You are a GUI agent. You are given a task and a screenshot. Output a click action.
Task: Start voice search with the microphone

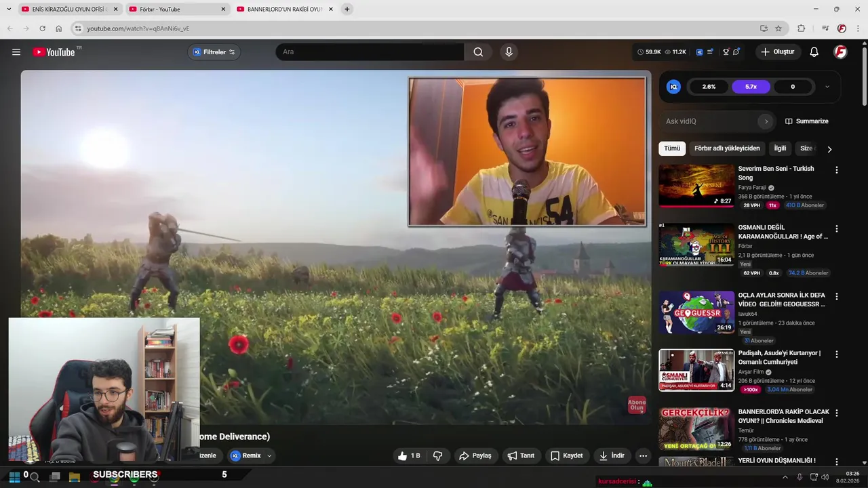point(509,52)
